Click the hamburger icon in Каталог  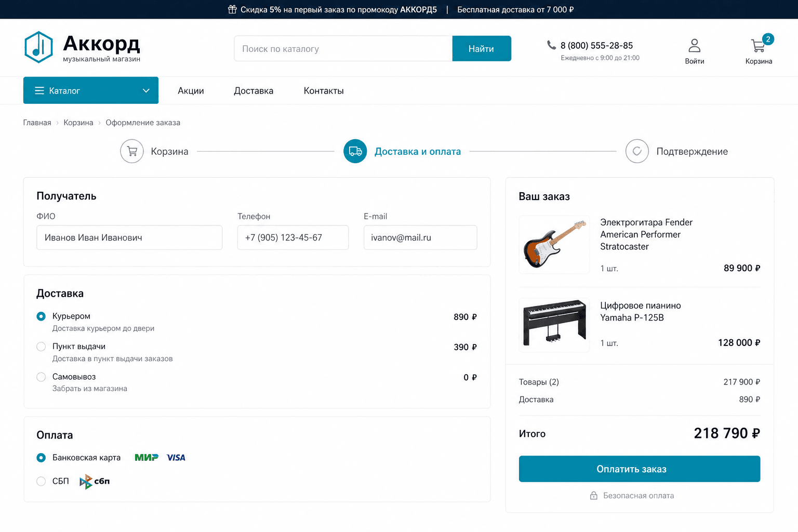tap(39, 91)
